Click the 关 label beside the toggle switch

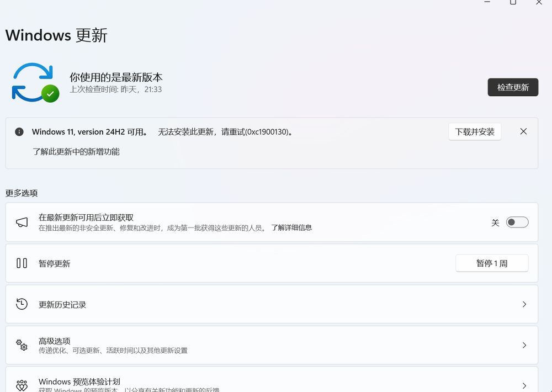[x=495, y=223]
